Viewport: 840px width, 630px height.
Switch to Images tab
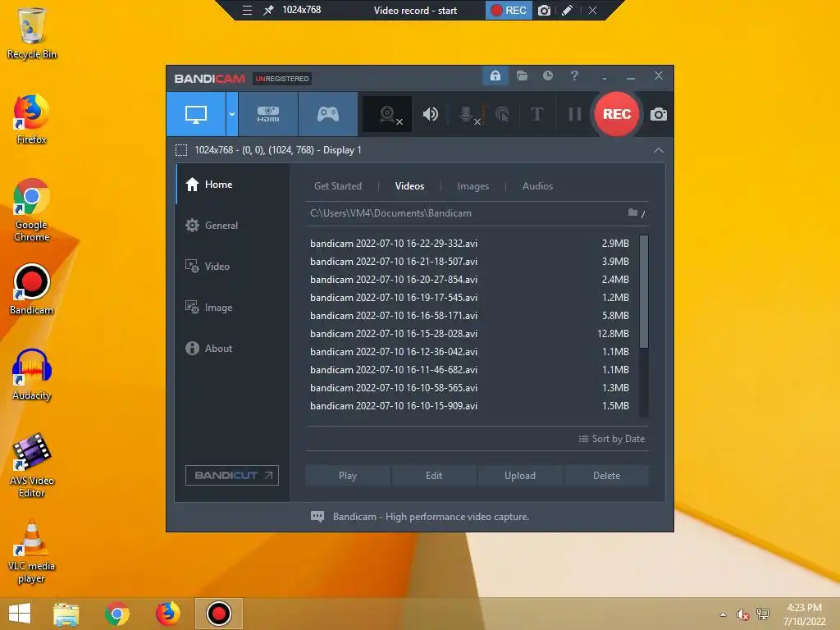pyautogui.click(x=473, y=186)
